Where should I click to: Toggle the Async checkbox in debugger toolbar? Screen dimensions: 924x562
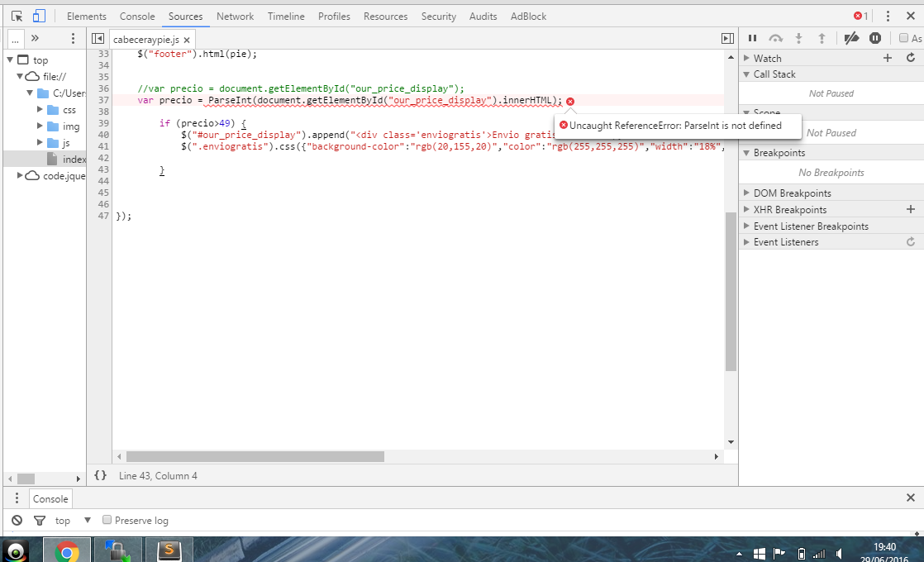click(904, 38)
